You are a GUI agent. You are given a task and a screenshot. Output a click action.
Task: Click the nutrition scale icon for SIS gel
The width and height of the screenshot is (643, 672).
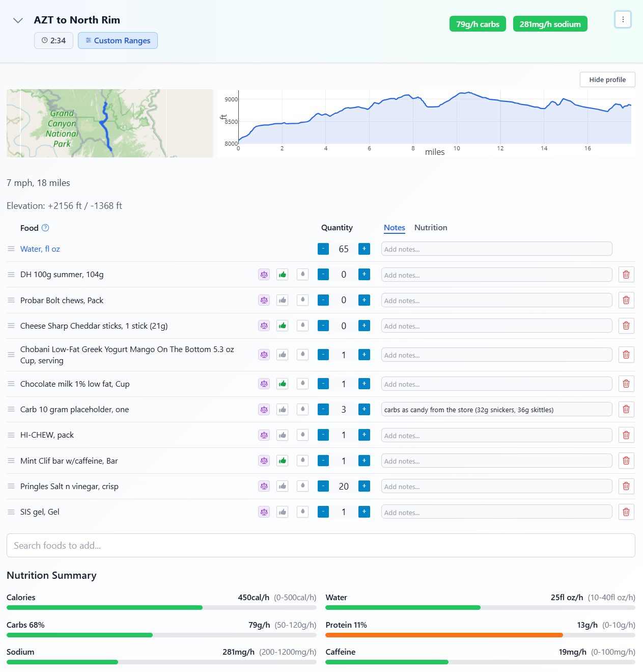[x=264, y=512]
